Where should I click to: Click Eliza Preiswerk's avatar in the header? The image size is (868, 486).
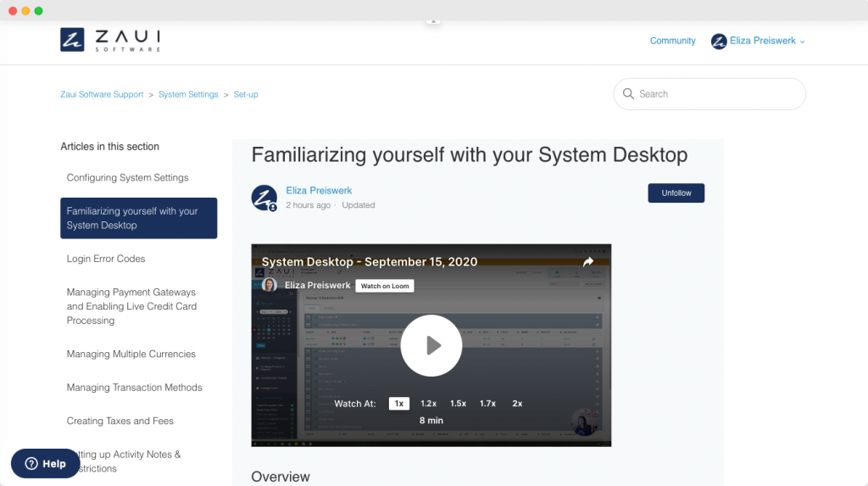pos(719,41)
